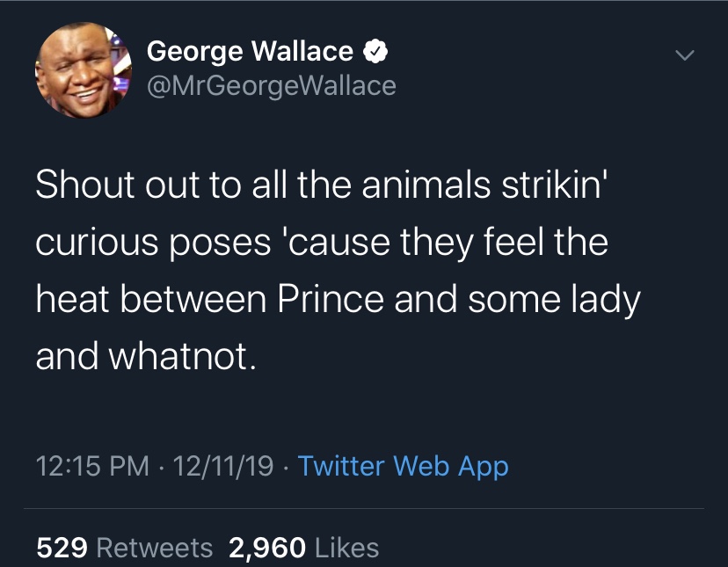Open the Twitter Web App source link
The image size is (728, 567).
[403, 465]
